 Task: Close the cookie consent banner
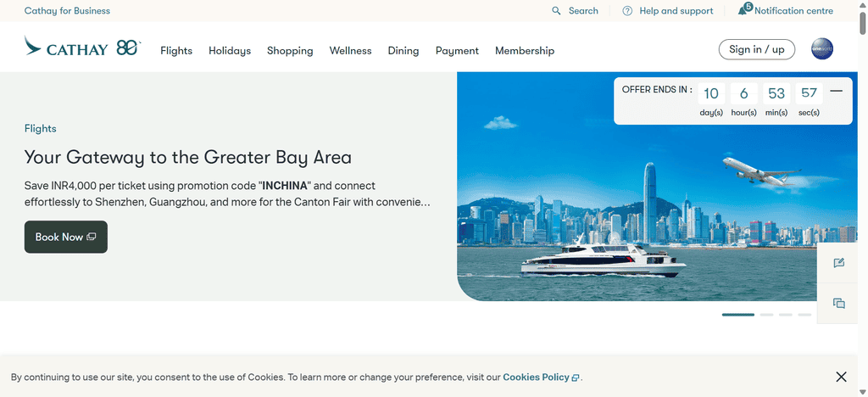click(842, 377)
